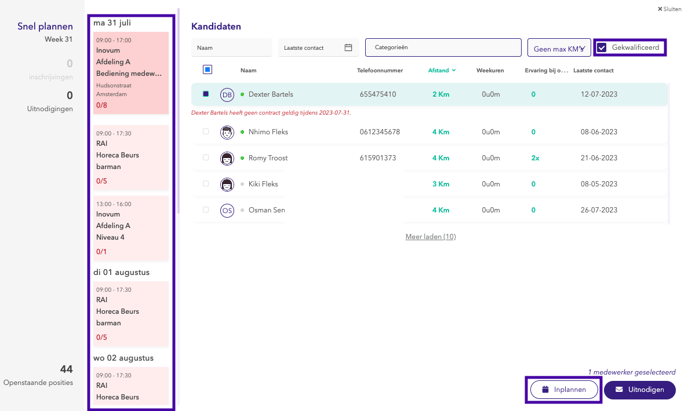Image resolution: width=688 pixels, height=411 pixels.
Task: Tick the checkbox for Nhimo Fleks
Action: click(x=206, y=131)
